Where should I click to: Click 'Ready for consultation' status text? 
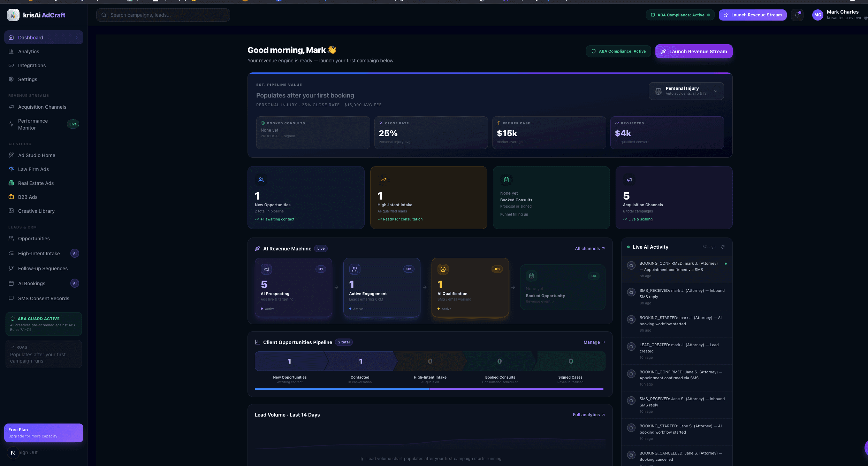click(403, 219)
